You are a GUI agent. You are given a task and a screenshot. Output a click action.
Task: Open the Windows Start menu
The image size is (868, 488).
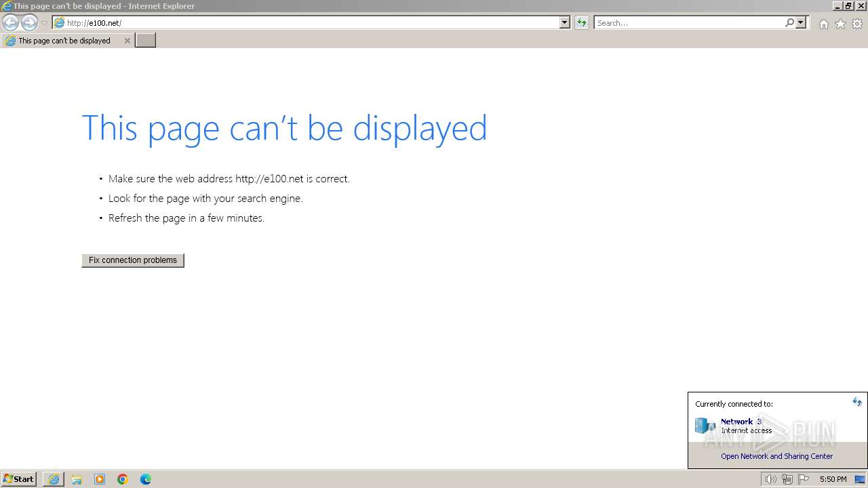pyautogui.click(x=18, y=479)
